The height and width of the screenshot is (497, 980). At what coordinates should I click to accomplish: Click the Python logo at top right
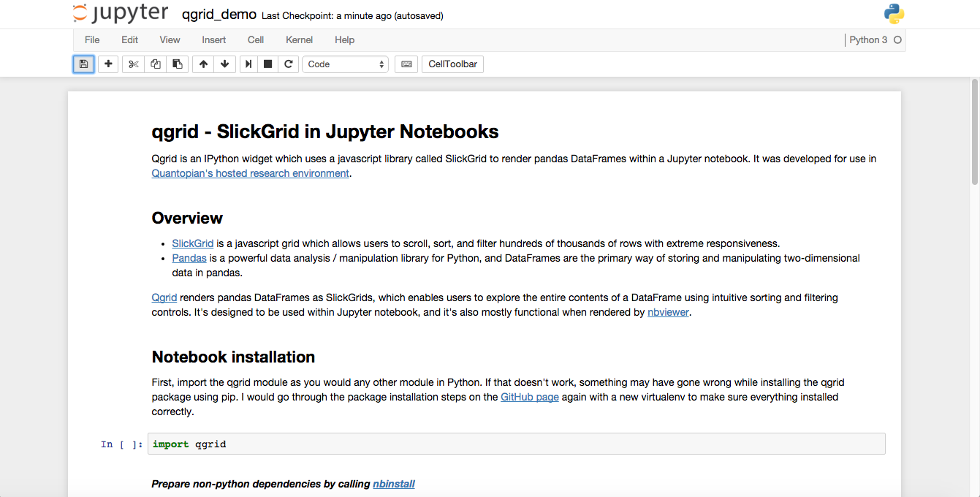(x=894, y=14)
